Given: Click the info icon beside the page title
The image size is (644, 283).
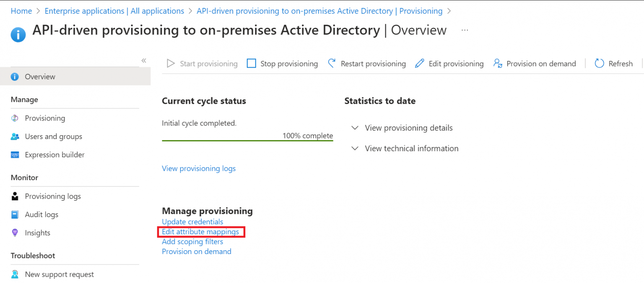Looking at the screenshot, I should (18, 34).
